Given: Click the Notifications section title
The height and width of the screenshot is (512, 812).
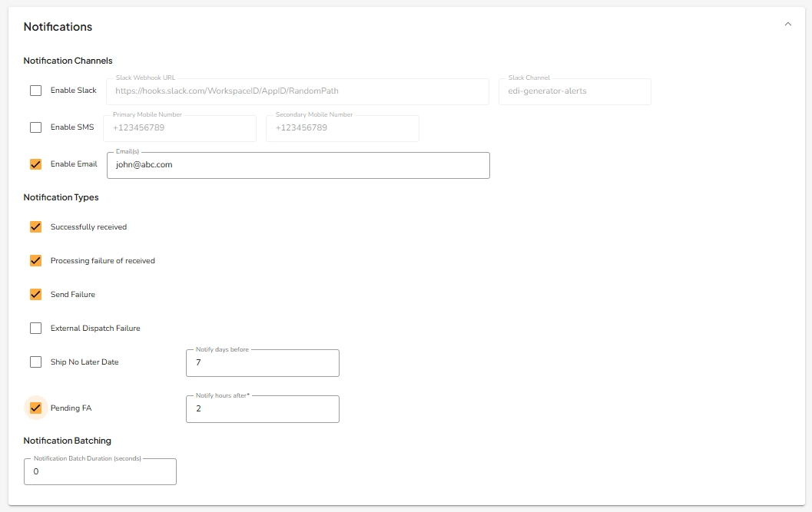Looking at the screenshot, I should [58, 26].
